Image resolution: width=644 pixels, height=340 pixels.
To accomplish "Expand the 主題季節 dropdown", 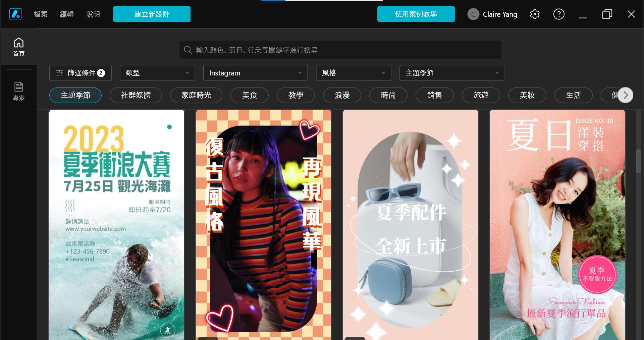I will click(452, 73).
